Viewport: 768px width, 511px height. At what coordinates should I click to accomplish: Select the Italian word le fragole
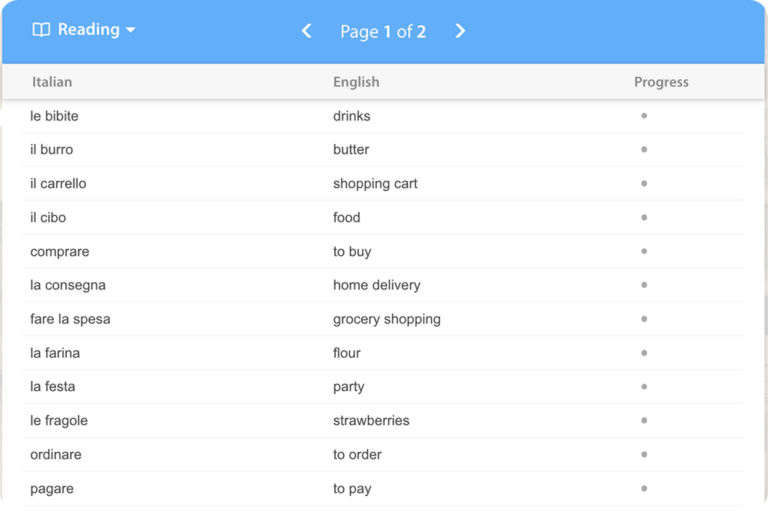coord(59,421)
